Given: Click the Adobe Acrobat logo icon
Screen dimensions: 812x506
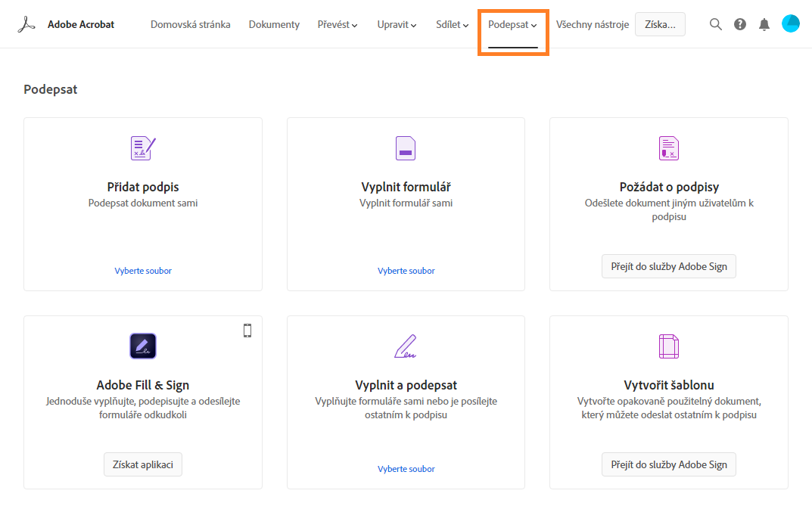Looking at the screenshot, I should (x=27, y=24).
